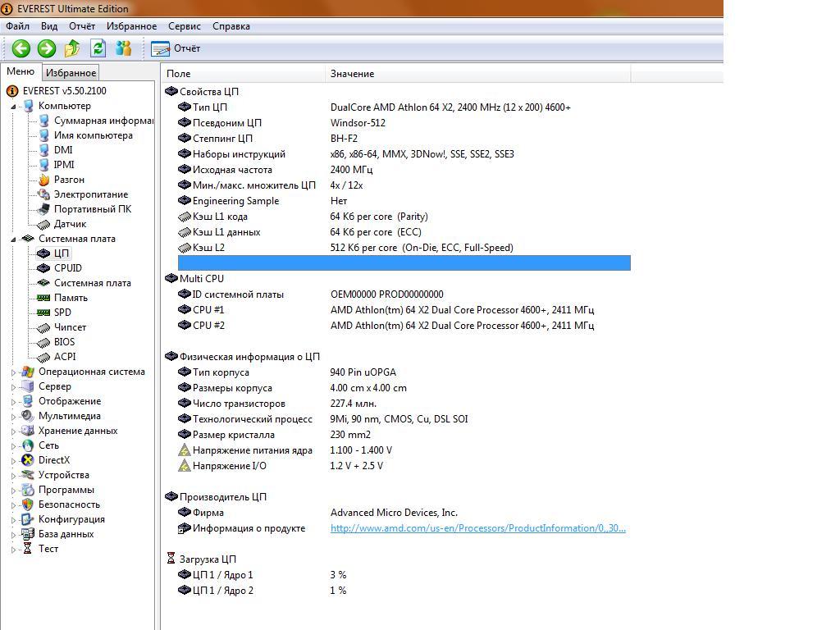Click the up-level folder arrow icon
Image resolution: width=840 pixels, height=630 pixels.
pos(72,48)
